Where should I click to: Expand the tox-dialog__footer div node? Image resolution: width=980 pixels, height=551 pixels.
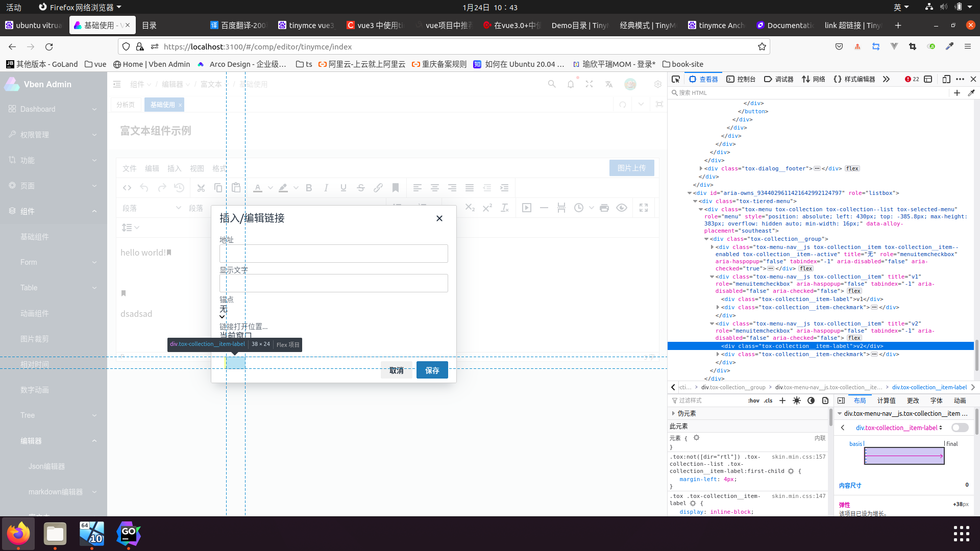[701, 168]
